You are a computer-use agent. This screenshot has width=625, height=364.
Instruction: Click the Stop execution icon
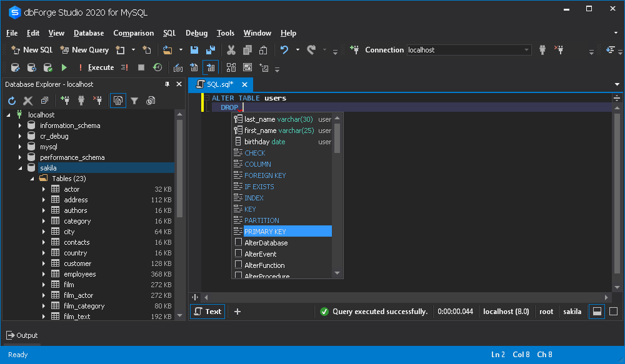pos(142,67)
